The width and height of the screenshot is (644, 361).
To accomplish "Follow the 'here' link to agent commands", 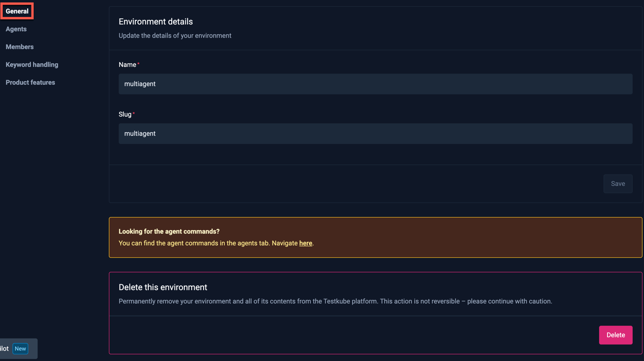I will point(305,243).
